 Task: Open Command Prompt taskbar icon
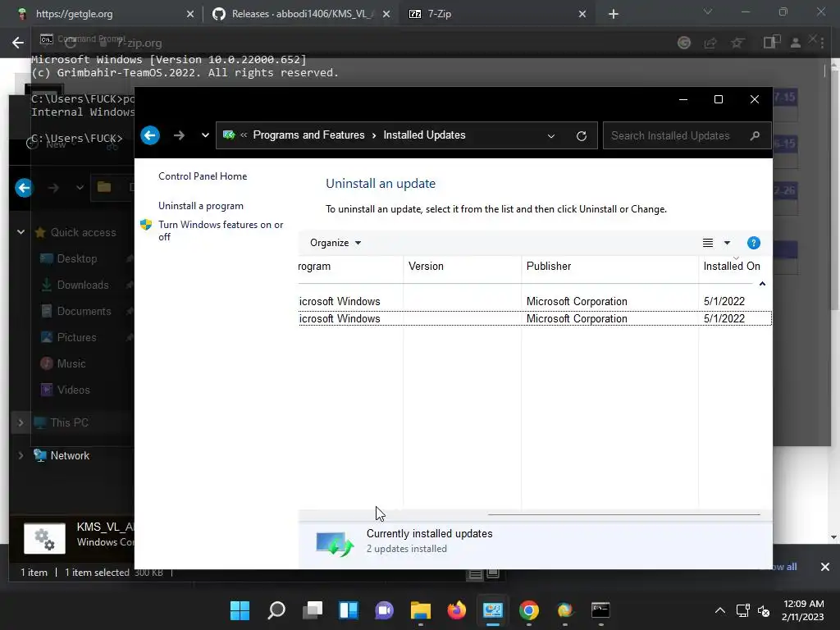coord(600,610)
